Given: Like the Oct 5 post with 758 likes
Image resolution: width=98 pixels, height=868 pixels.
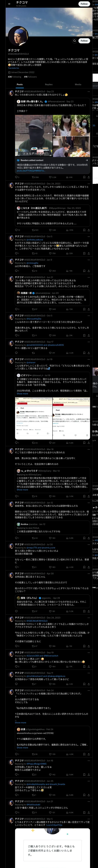Looking at the screenshot, I should [52, 253].
